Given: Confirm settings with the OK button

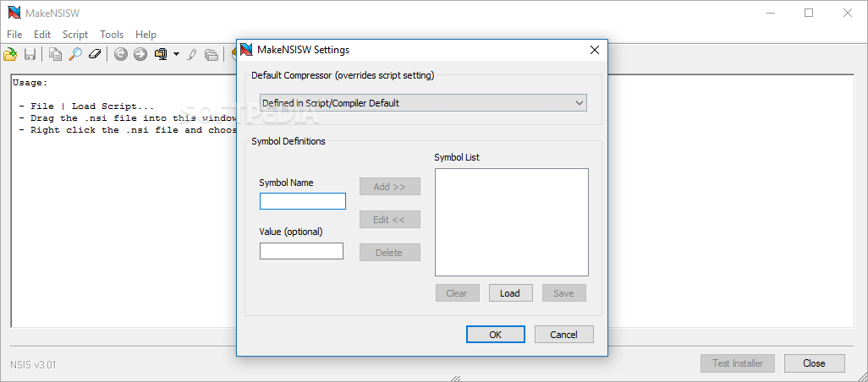Looking at the screenshot, I should pos(496,335).
